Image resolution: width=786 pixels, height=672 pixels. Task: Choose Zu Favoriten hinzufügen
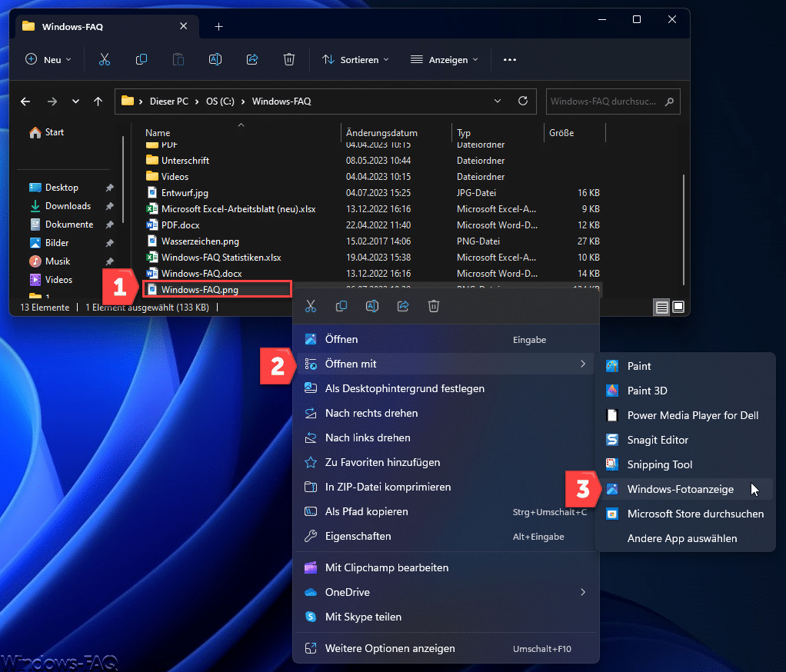(446, 462)
